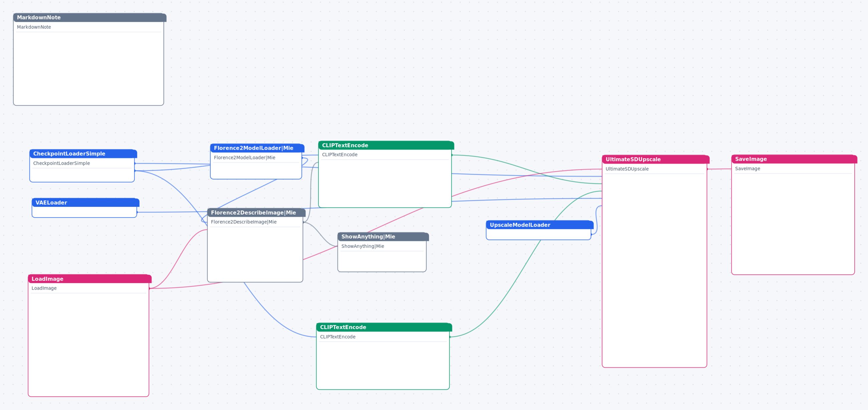Select the UltimateSDUpscale node title bar
Image resolution: width=868 pixels, height=410 pixels.
pos(656,159)
